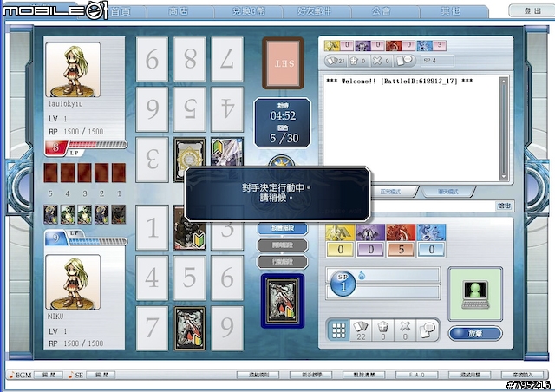Click the blue SP 1 orb
Viewport: 555px width, 392px height.
click(x=343, y=284)
